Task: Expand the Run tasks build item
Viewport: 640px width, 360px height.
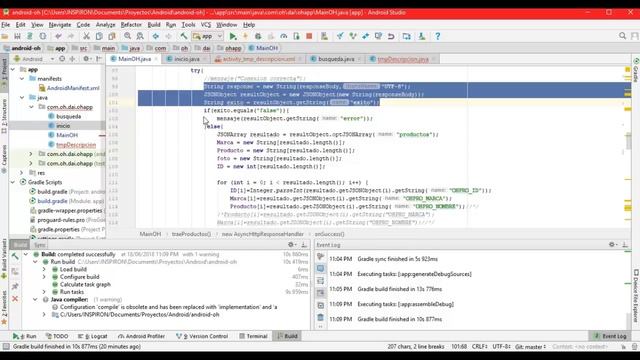Action: pos(44,292)
